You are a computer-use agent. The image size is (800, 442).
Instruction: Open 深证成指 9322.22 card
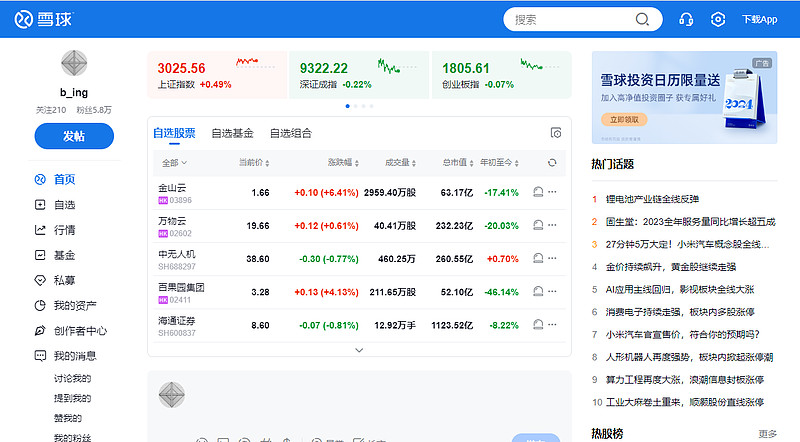[x=359, y=75]
